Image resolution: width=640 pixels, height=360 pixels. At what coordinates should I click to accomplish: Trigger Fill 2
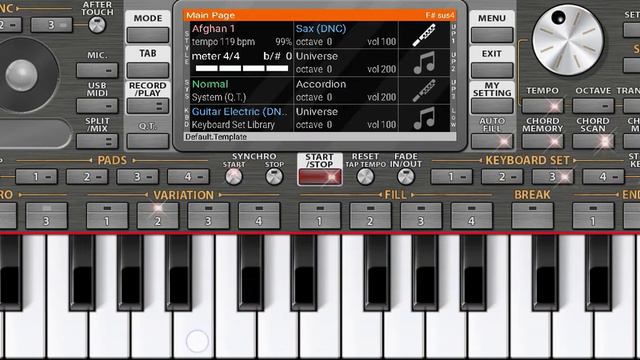pyautogui.click(x=371, y=216)
